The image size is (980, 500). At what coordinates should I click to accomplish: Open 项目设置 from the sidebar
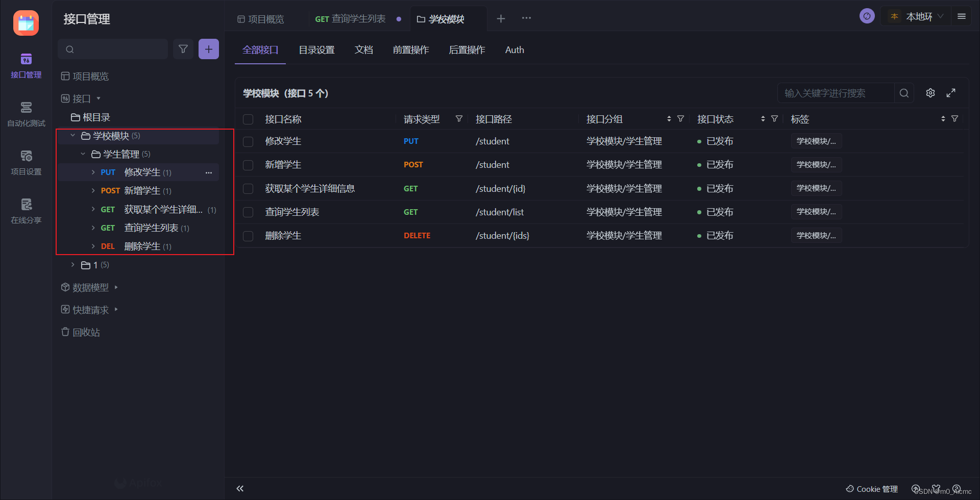click(26, 162)
